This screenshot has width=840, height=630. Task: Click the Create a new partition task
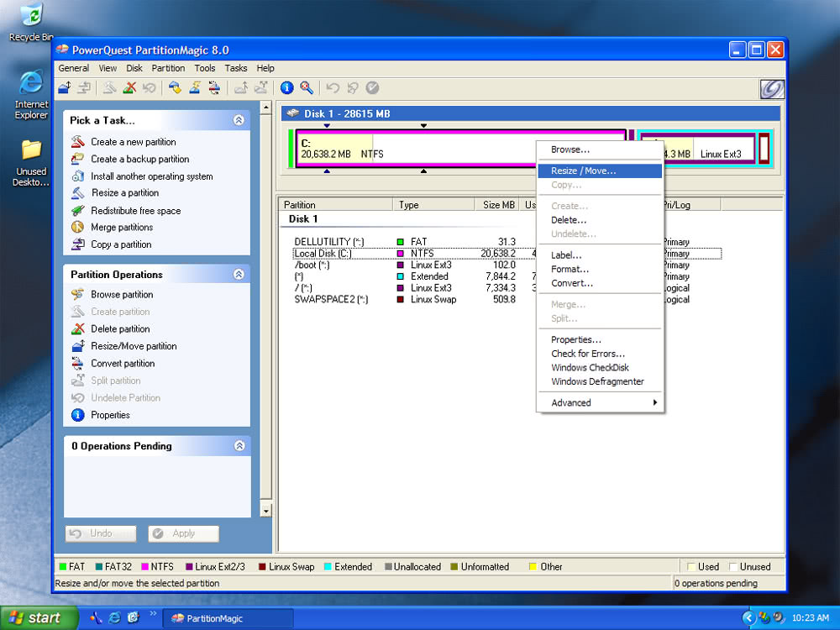123,142
